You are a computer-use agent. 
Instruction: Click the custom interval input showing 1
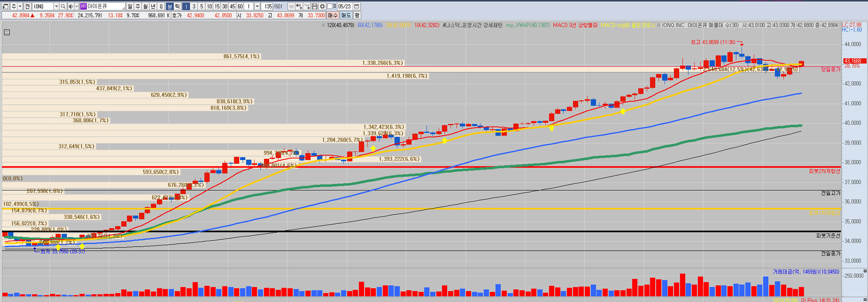tap(249, 6)
